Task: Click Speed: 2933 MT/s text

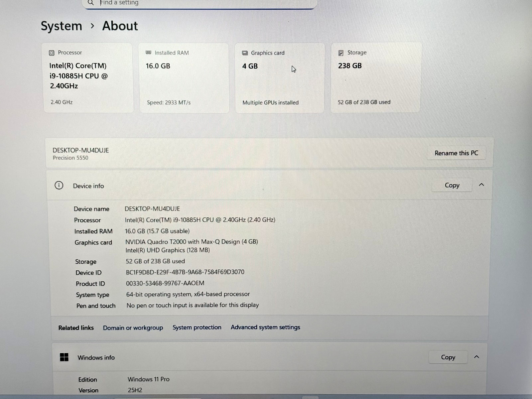Action: 169,102
